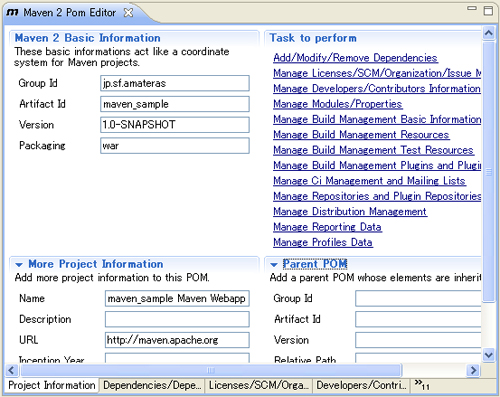Click the Parent POM Relative Path field
Screen dimensions: 500x397
(418, 358)
